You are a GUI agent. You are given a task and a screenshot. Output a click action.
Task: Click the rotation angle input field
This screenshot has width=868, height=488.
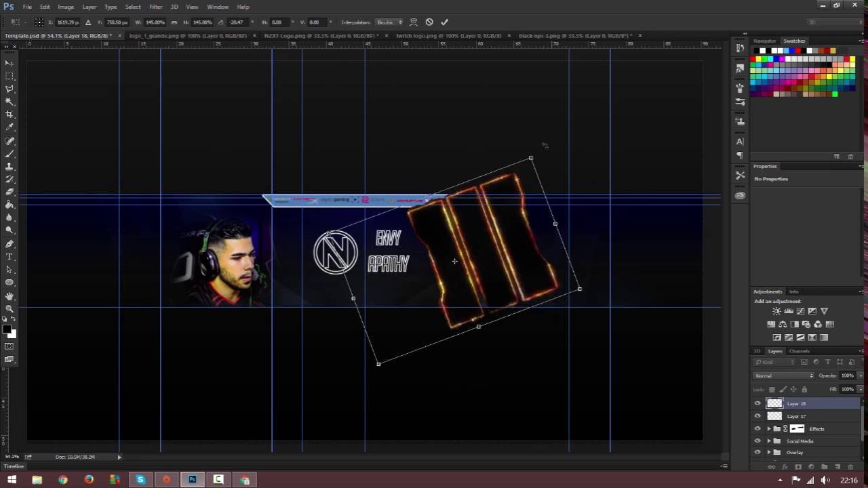(x=237, y=22)
